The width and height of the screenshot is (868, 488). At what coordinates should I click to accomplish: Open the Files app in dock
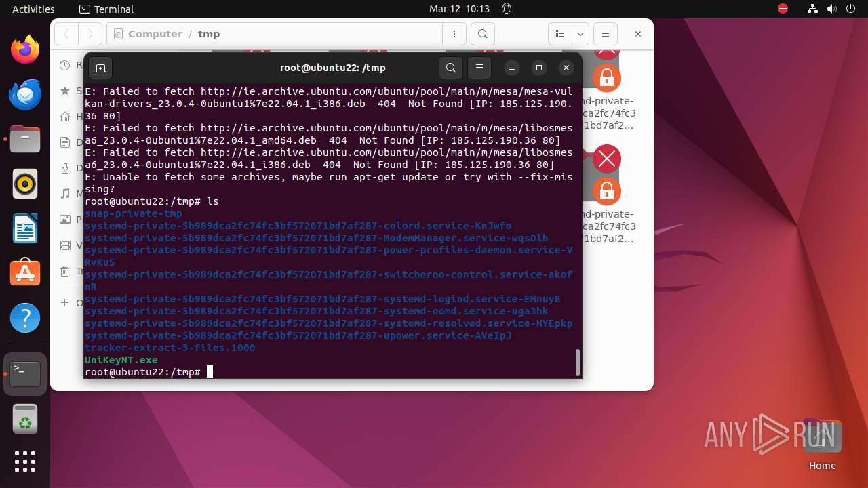tap(25, 140)
